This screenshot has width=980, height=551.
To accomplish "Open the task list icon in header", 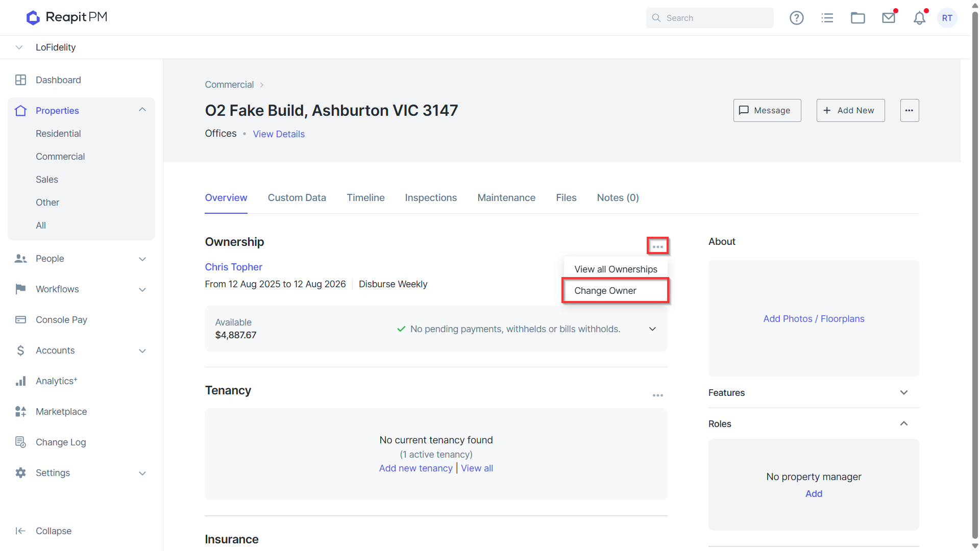I will pos(827,18).
